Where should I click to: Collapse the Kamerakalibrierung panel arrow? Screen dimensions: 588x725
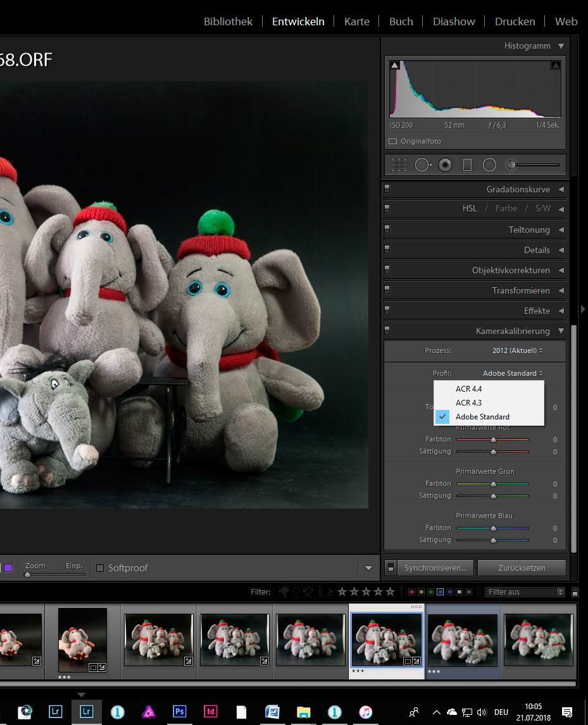(561, 331)
